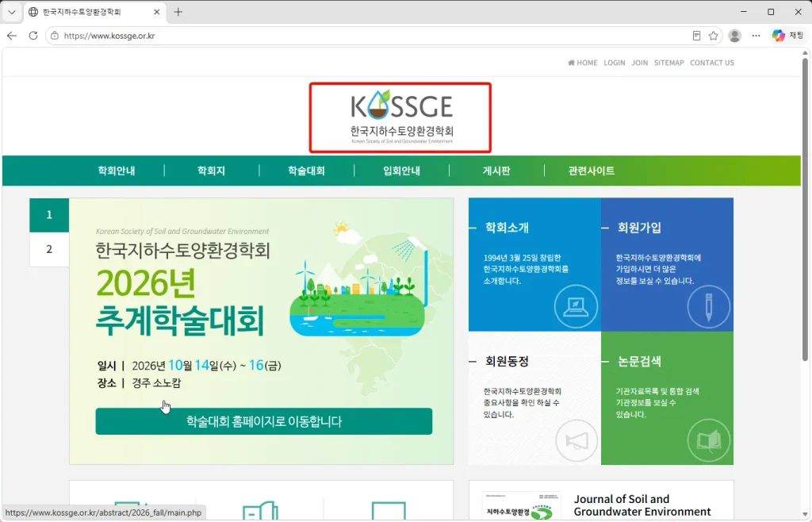Open the 회원가입 tile heading
The width and height of the screenshot is (812, 522).
[639, 228]
